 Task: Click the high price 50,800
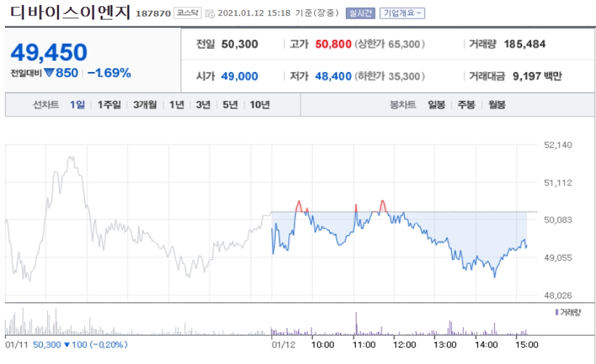click(333, 44)
